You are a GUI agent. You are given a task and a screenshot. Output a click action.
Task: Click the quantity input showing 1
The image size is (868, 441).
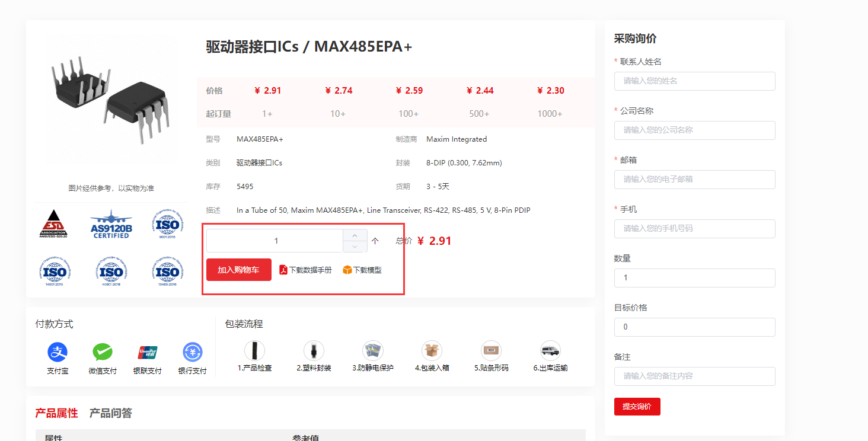(275, 241)
